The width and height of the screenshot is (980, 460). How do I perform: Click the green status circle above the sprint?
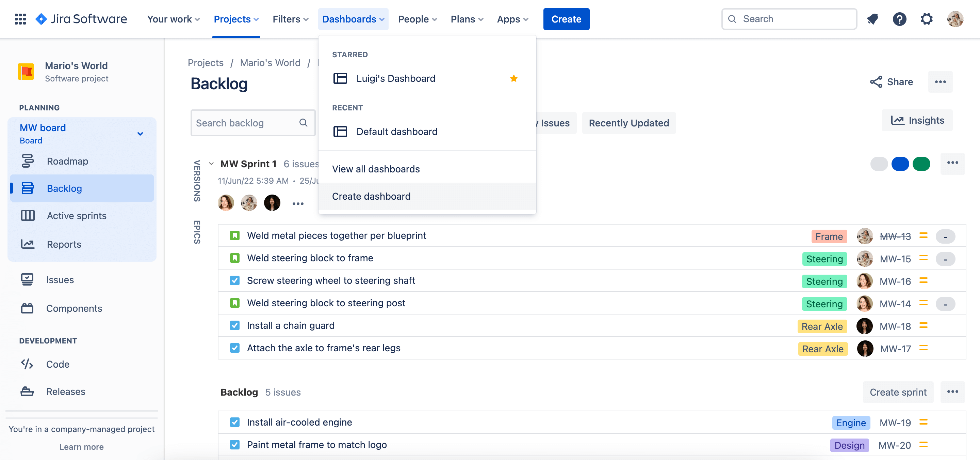[x=922, y=164]
